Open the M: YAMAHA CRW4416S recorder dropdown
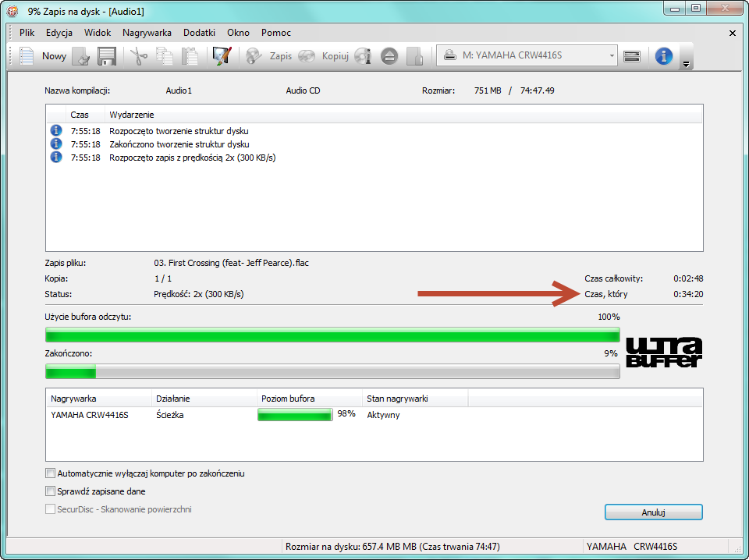Image resolution: width=749 pixels, height=560 pixels. (527, 55)
